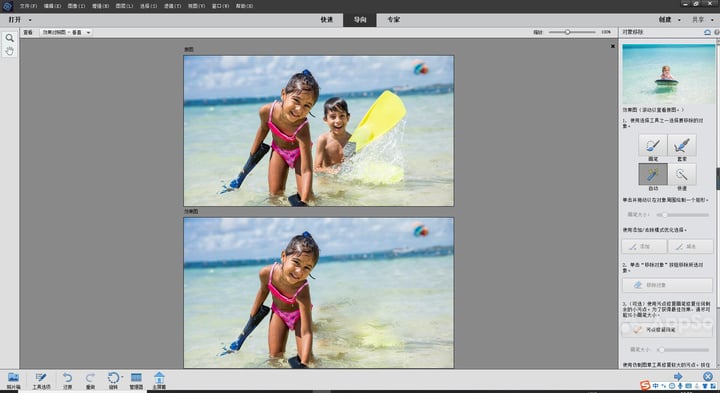720x393 pixels.
Task: Expand the Open (打开) dropdown arrow
Action: point(30,20)
